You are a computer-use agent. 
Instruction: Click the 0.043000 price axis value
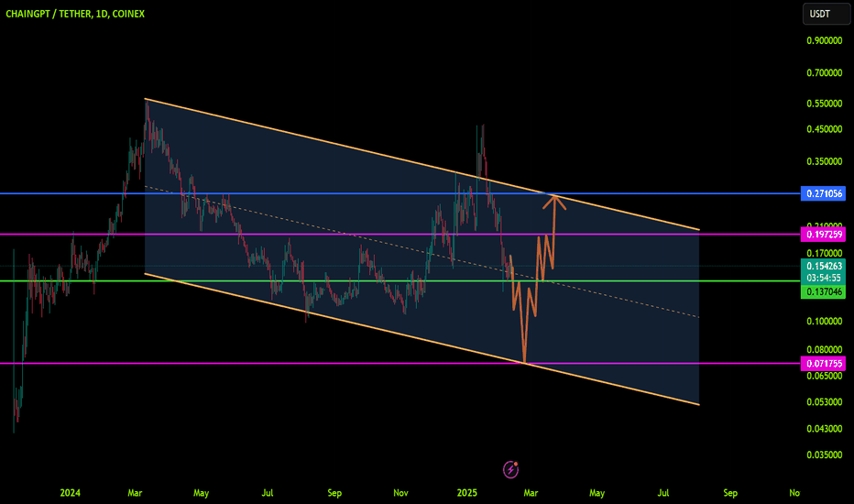824,428
